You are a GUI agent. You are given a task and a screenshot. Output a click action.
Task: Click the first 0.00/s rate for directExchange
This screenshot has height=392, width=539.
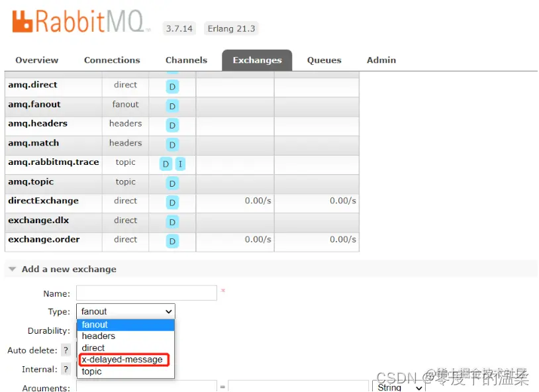258,201
